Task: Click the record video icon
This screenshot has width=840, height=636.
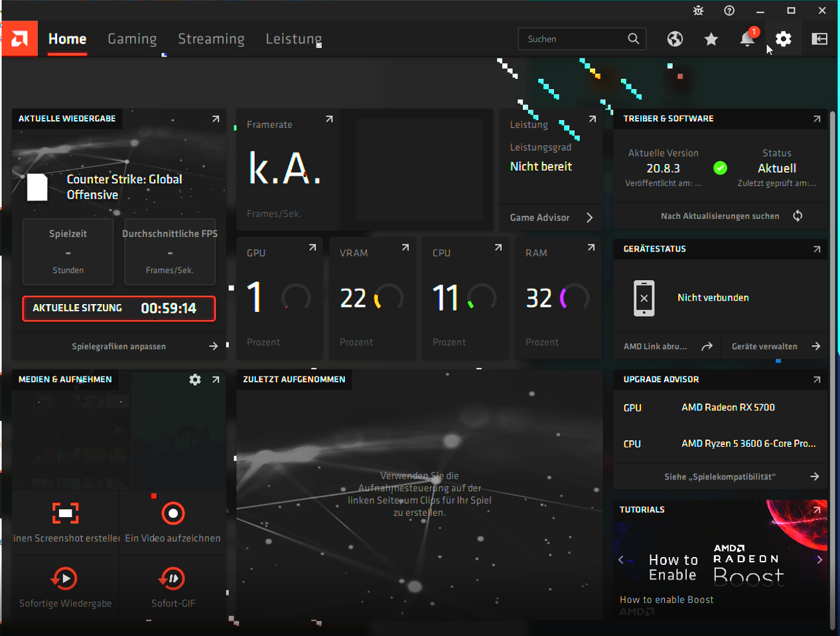Action: pyautogui.click(x=173, y=513)
